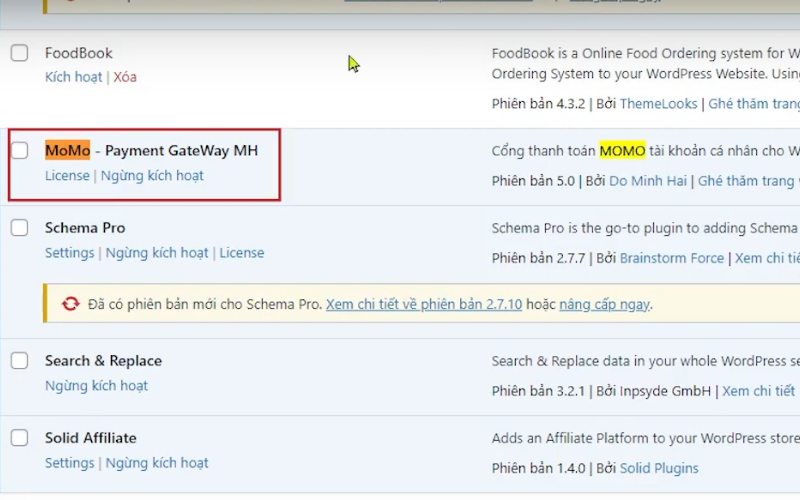Click the red update icon in Schema Pro notice
Screen dimensions: 800x500
pos(71,304)
